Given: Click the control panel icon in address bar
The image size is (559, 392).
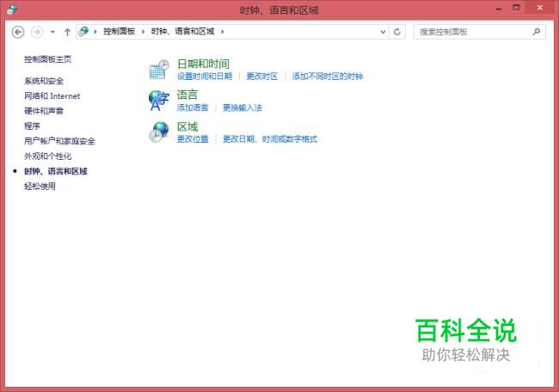Looking at the screenshot, I should point(83,31).
